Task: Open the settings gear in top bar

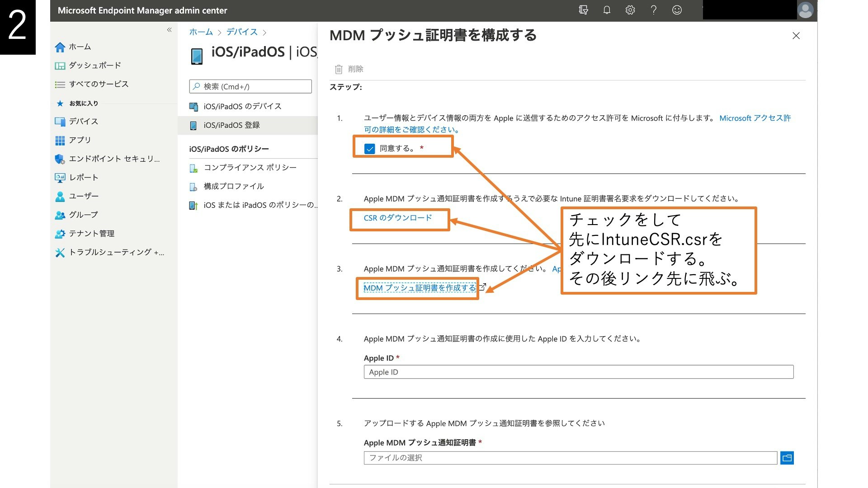Action: coord(630,10)
